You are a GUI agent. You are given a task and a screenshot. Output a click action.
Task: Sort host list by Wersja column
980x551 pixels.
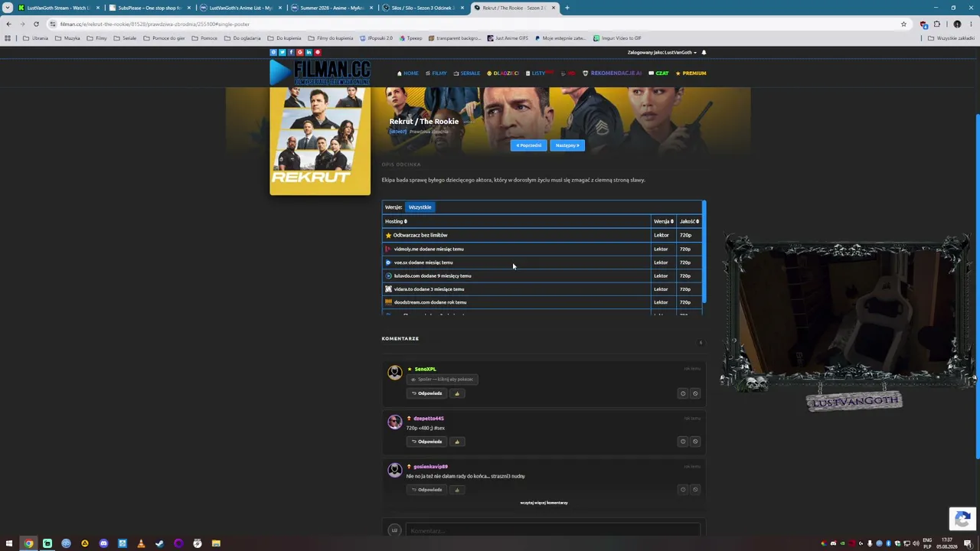tap(663, 221)
